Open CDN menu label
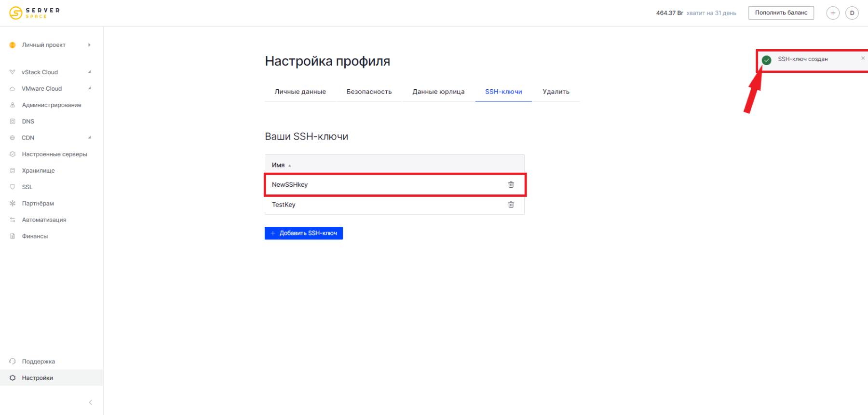The image size is (868, 415). point(28,138)
